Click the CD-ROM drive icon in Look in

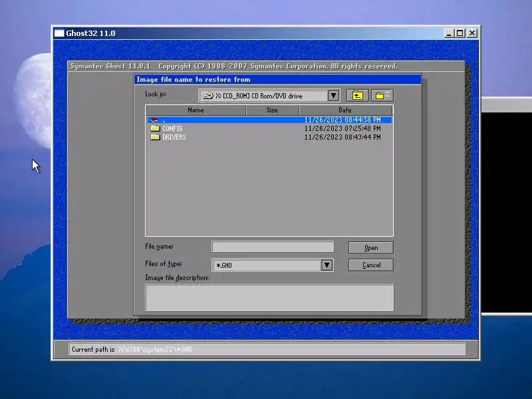click(x=207, y=96)
